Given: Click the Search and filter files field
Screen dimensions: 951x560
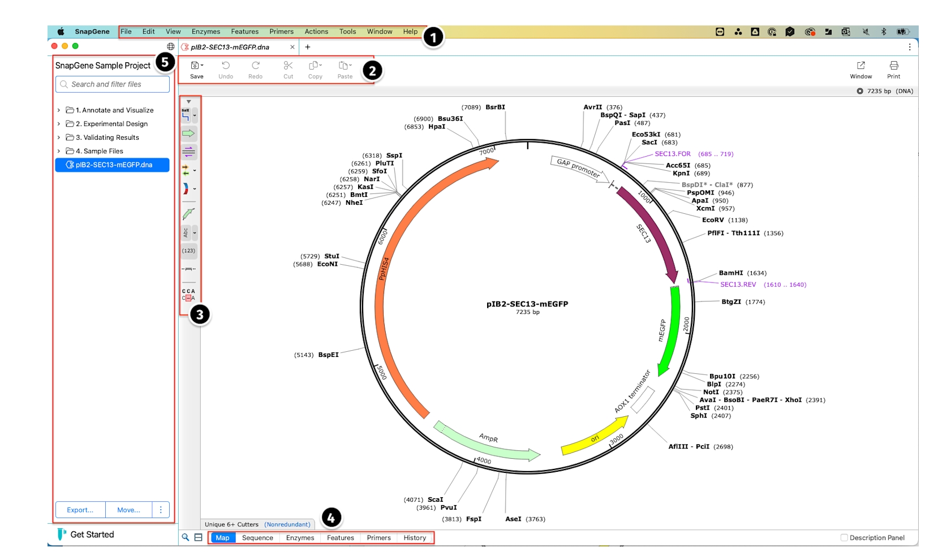Looking at the screenshot, I should pos(113,84).
